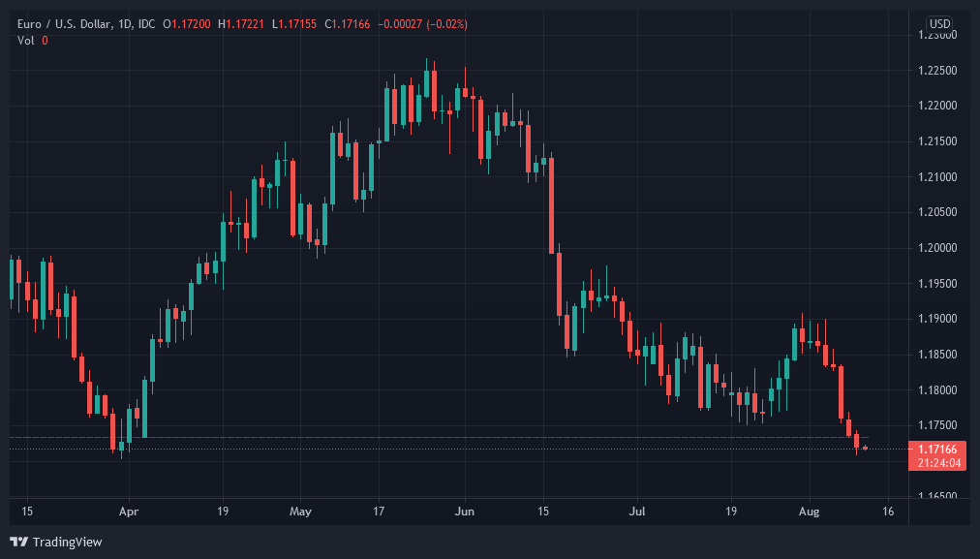Click the TradingView logo
The width and height of the screenshot is (980, 559).
point(57,543)
